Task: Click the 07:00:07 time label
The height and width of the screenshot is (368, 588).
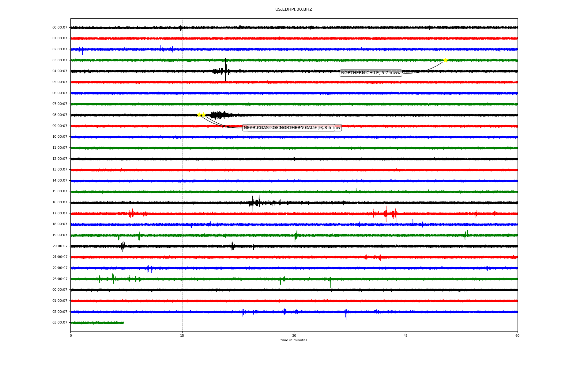Action: click(x=60, y=104)
